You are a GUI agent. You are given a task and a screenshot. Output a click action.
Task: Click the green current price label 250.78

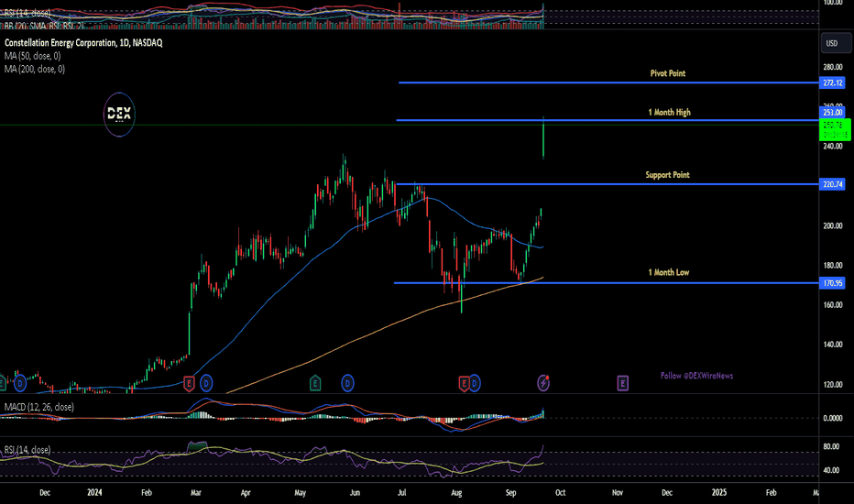(835, 130)
